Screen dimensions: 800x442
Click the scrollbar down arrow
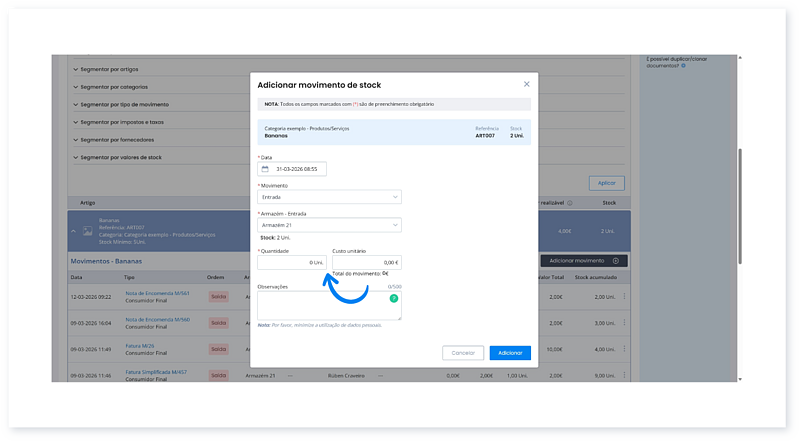click(740, 379)
